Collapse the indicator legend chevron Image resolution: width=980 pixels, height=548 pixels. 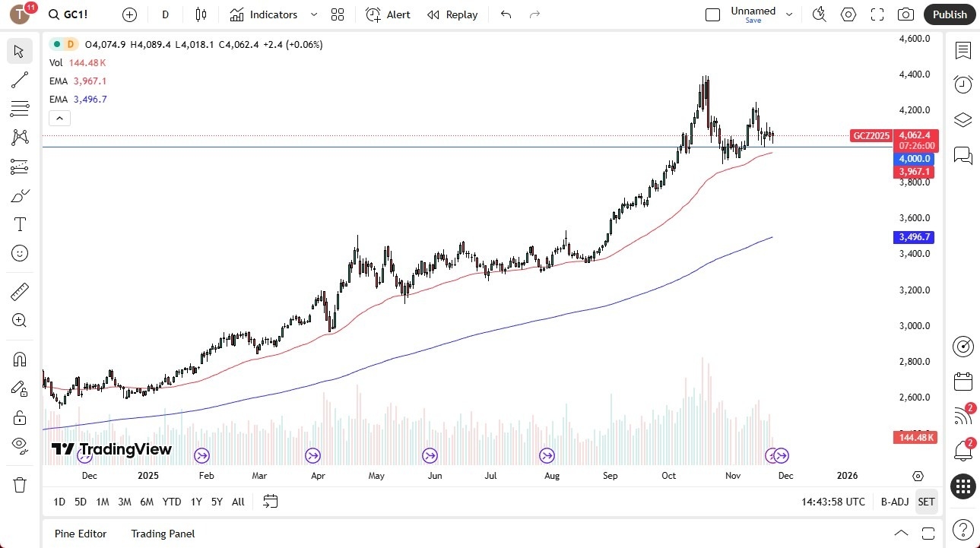pos(59,118)
